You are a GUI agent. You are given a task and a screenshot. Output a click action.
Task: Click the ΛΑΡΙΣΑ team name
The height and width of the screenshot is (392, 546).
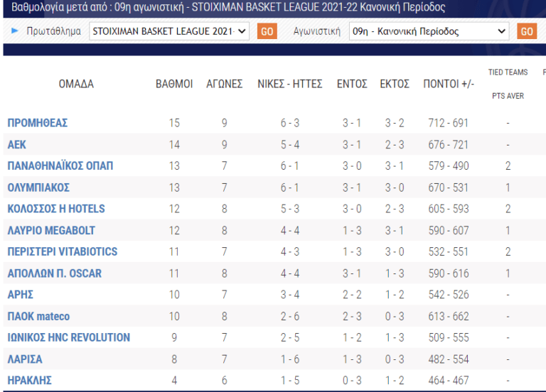(x=25, y=359)
